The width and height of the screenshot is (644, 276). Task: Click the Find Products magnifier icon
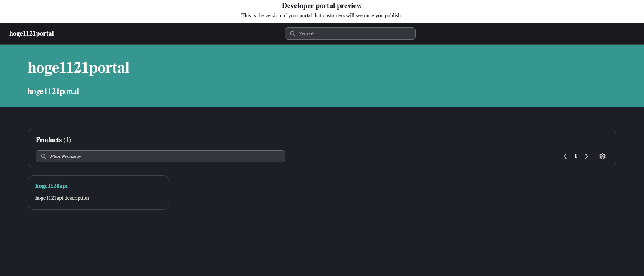(43, 156)
